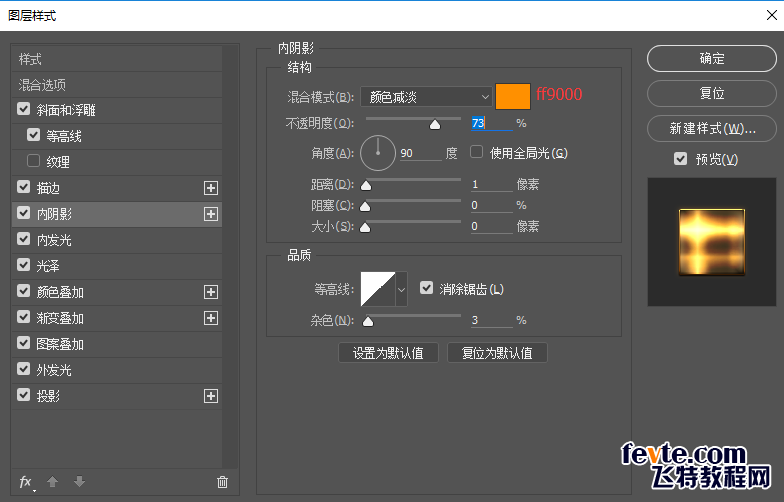
Task: Toggle the 描边 checkbox
Action: [x=24, y=187]
